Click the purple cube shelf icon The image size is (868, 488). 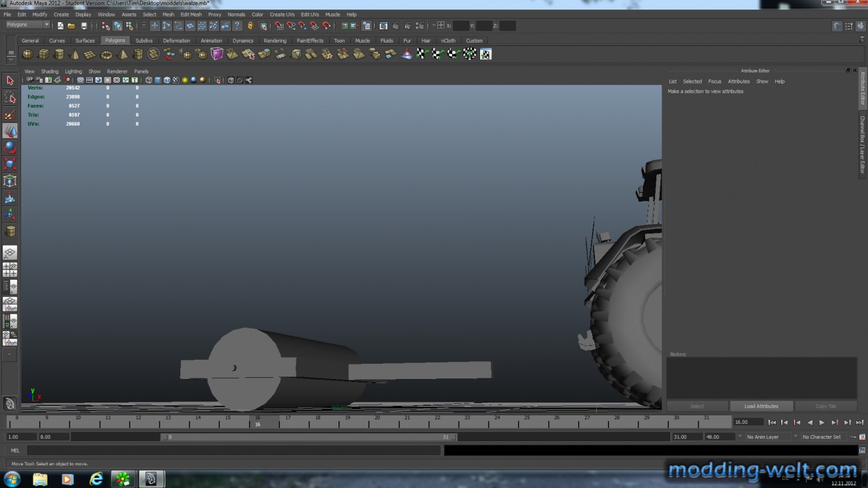pyautogui.click(x=217, y=54)
